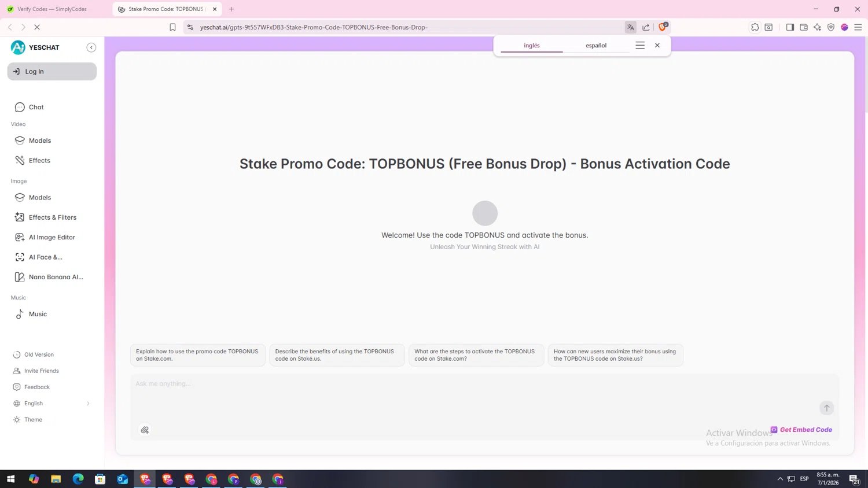Click the Get Embed Code link
This screenshot has height=488, width=868.
(x=801, y=430)
